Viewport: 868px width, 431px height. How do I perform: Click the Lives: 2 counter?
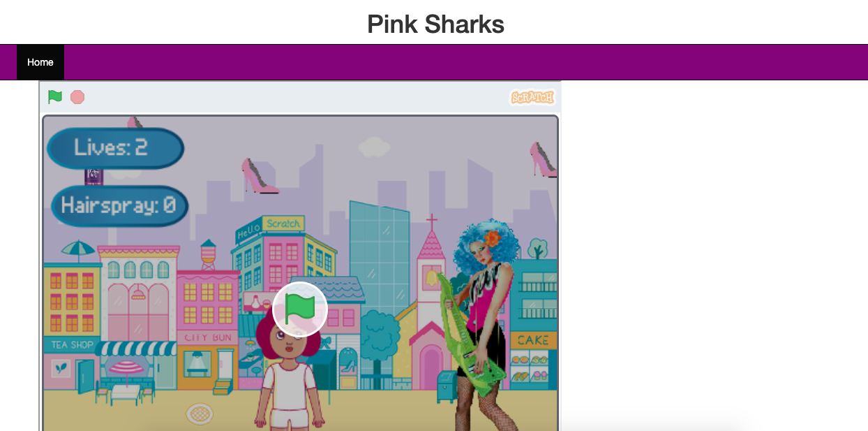coord(115,148)
